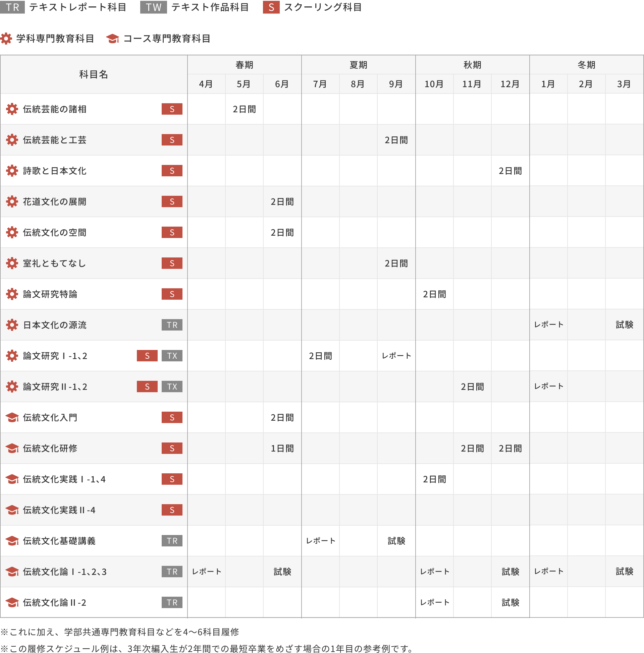Click the legend gear icon for 学科専門教育科目

click(x=6, y=39)
